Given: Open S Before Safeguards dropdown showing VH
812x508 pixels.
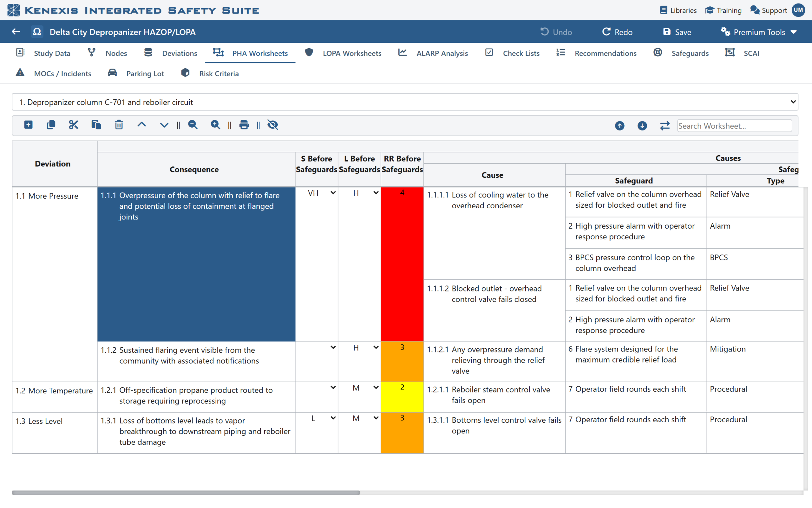Looking at the screenshot, I should tap(317, 193).
